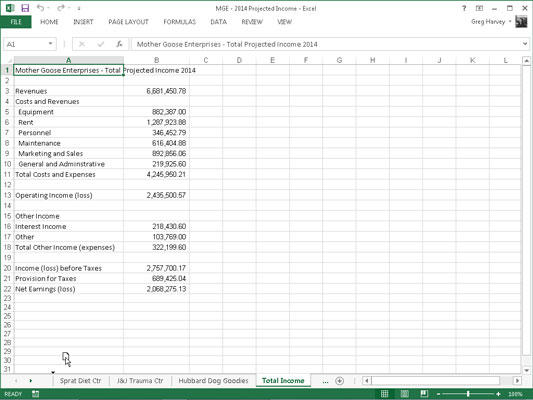Screen dimensions: 533x400
Task: Switch to the PAGE LAYOUT tab
Action: (x=128, y=22)
